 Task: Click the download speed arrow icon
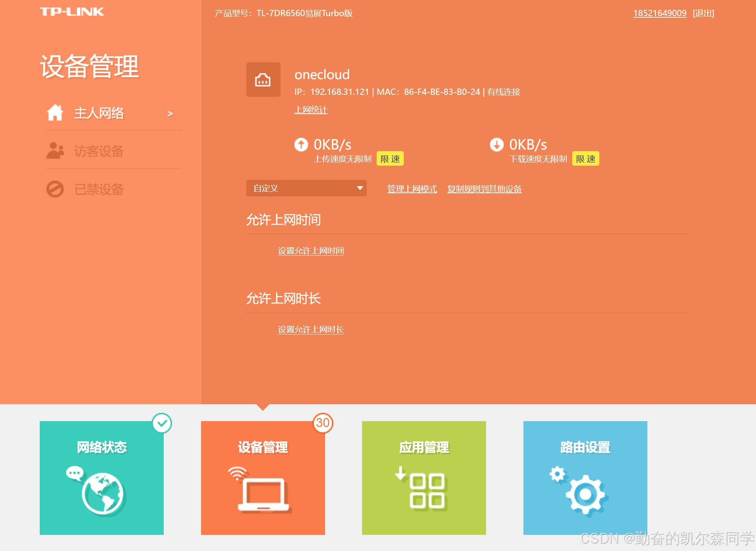pyautogui.click(x=497, y=144)
